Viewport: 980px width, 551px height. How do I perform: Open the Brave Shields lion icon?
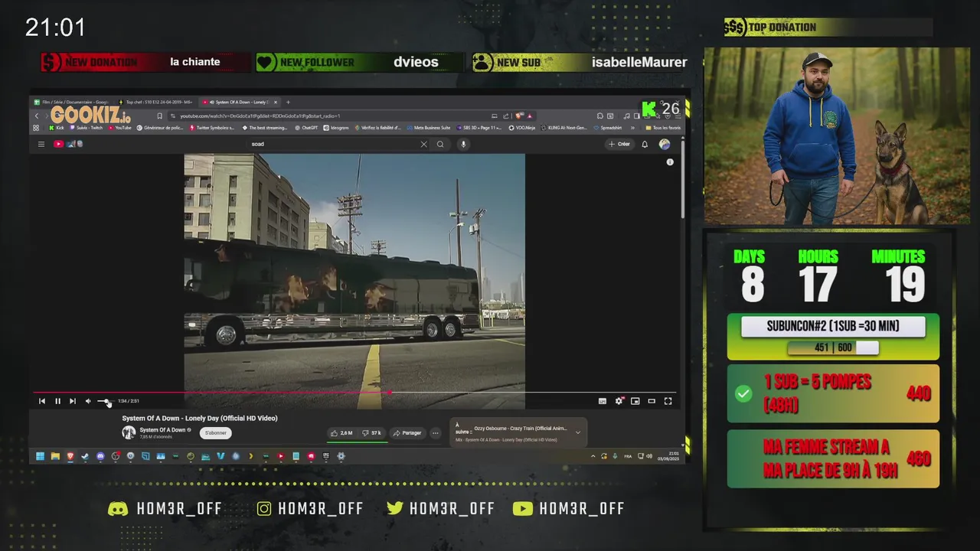[520, 116]
